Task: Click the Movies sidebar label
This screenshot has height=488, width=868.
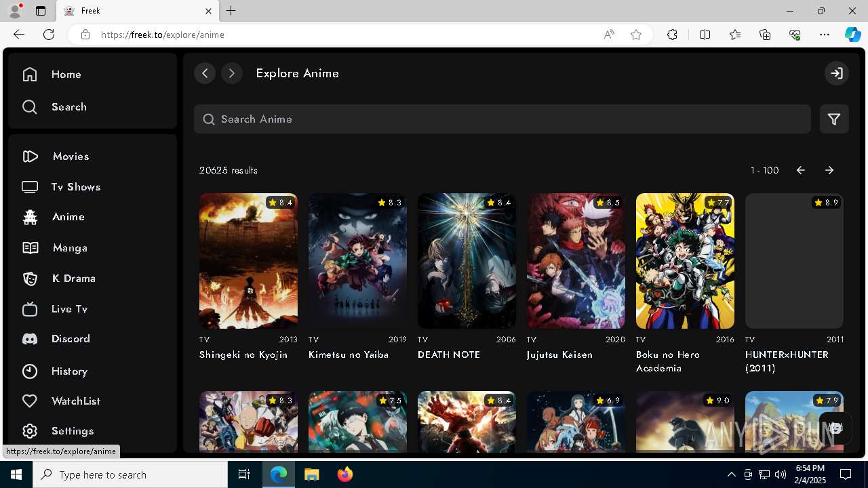Action: (71, 157)
